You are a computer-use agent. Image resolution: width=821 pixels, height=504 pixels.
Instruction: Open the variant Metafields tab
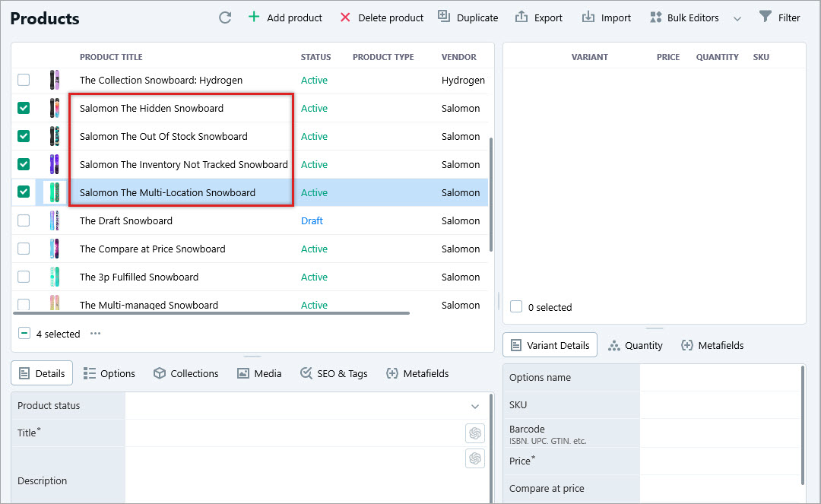point(712,345)
